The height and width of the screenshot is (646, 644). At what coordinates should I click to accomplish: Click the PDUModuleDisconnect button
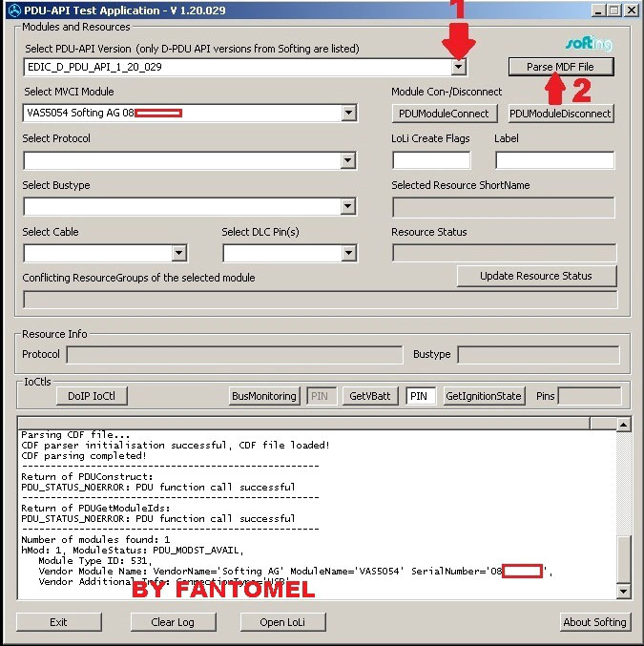coord(561,114)
